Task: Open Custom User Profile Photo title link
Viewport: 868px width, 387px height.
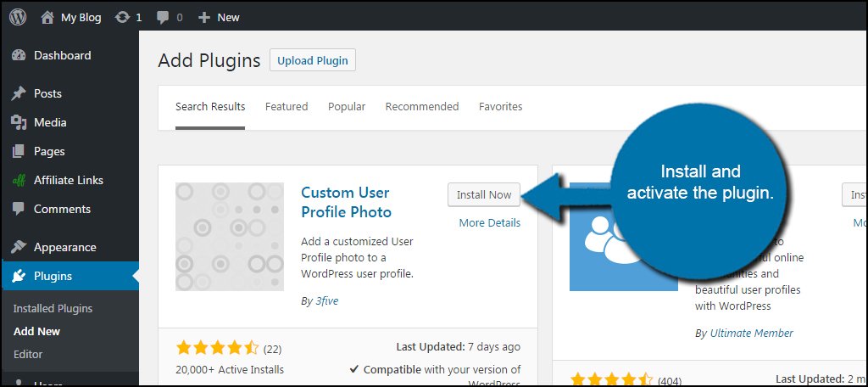Action: [x=346, y=202]
